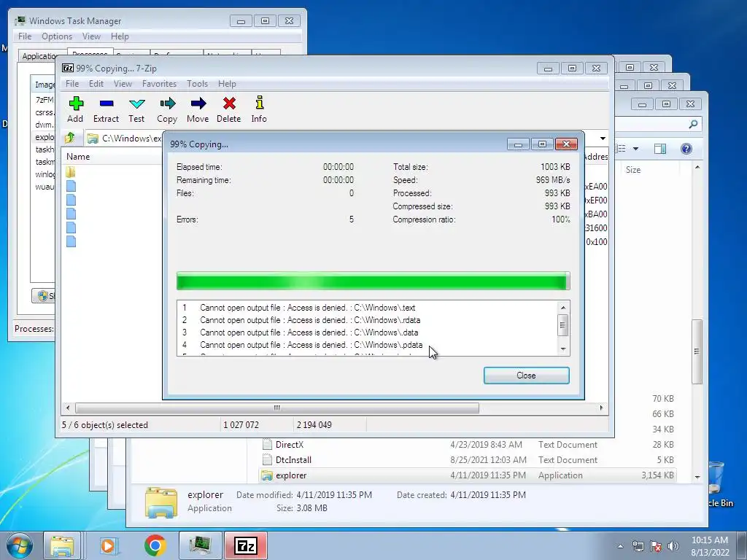Open Task Manager View menu
Image resolution: width=747 pixels, height=560 pixels.
[91, 36]
